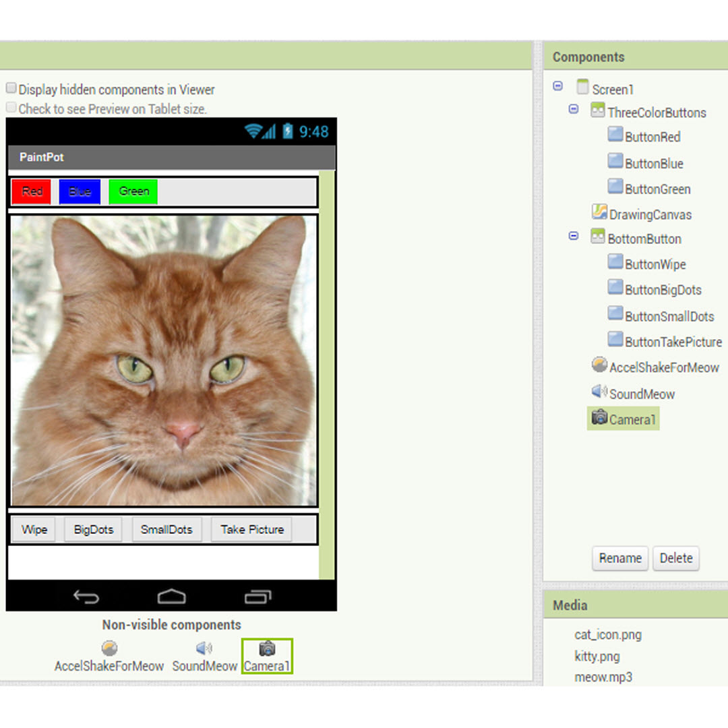The width and height of the screenshot is (728, 728).
Task: Click the Delete button
Action: tap(676, 558)
